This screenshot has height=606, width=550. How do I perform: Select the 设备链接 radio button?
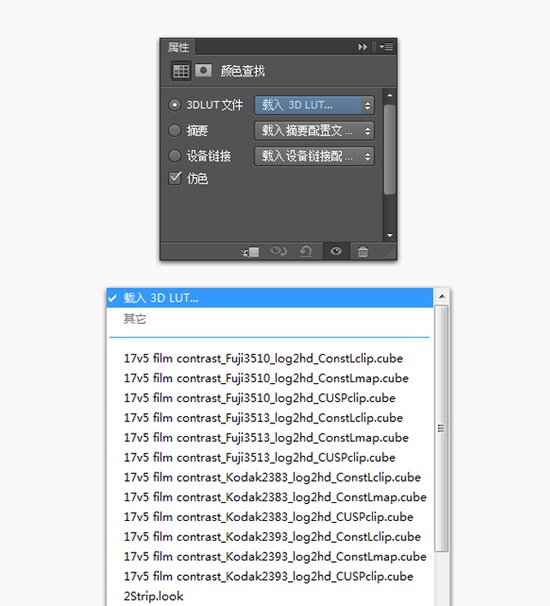pos(174,156)
